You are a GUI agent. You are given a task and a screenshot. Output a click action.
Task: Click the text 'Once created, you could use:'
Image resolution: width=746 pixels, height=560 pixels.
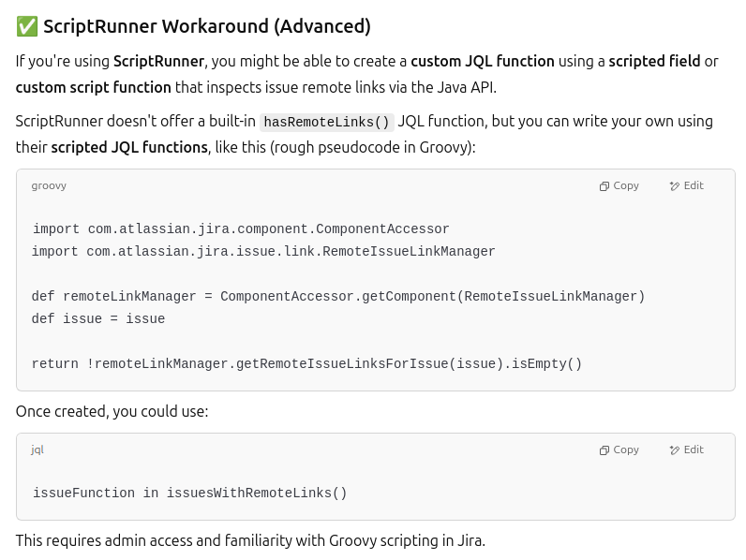point(112,411)
